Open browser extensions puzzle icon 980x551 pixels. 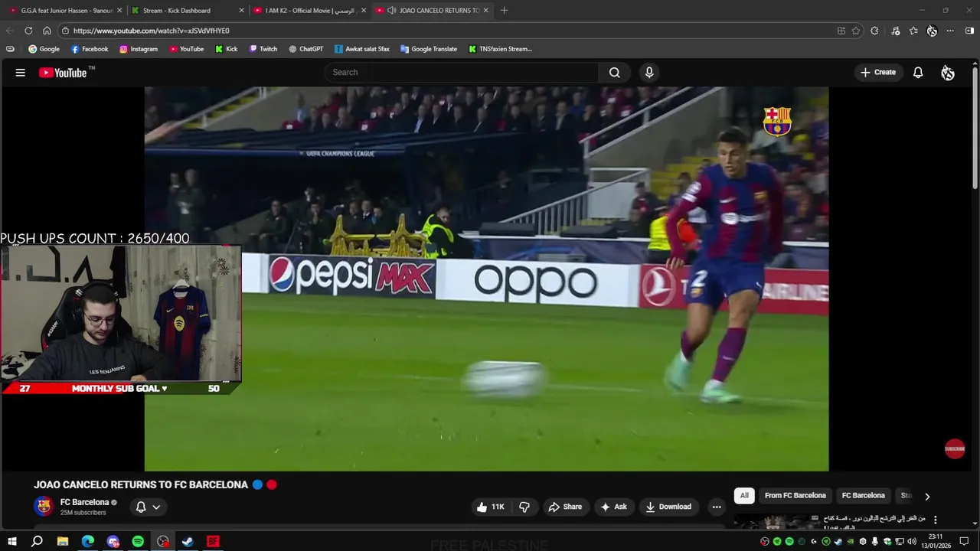874,31
